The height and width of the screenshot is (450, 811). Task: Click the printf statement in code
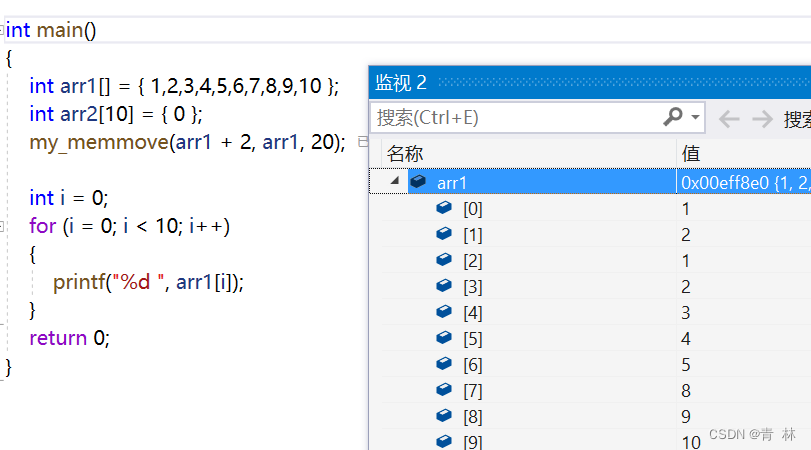pyautogui.click(x=148, y=282)
